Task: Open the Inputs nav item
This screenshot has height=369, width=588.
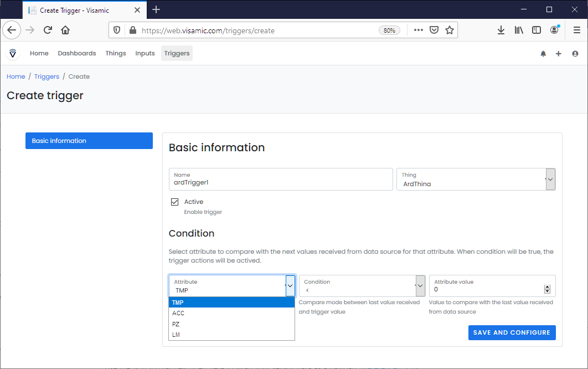Action: click(145, 53)
